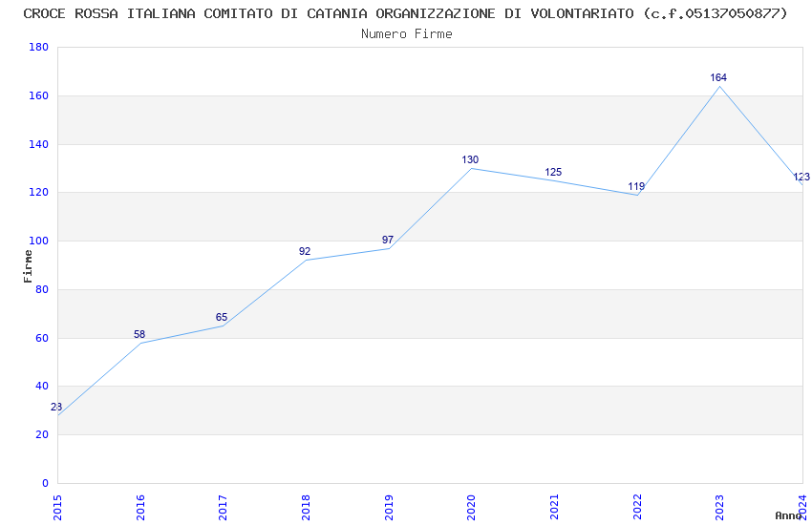Screen dimensions: 812x525
Task: Click the data label 125 for 2021
Action: point(553,172)
